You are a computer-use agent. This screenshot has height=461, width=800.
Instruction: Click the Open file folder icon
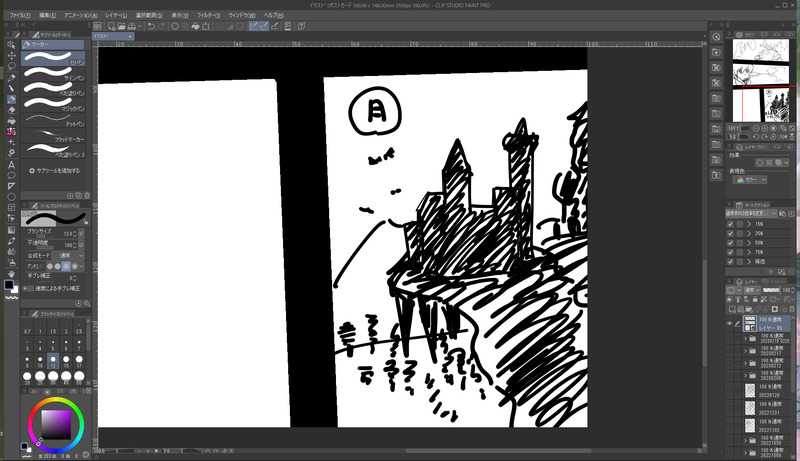coord(121,25)
